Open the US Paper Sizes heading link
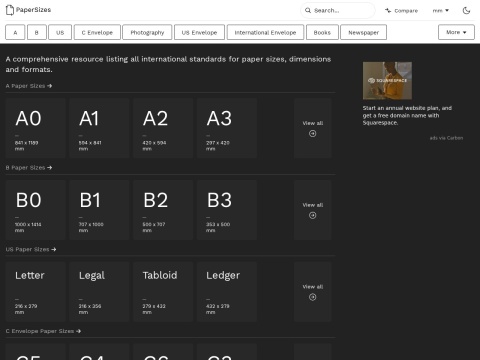This screenshot has height=360, width=480. (x=31, y=249)
